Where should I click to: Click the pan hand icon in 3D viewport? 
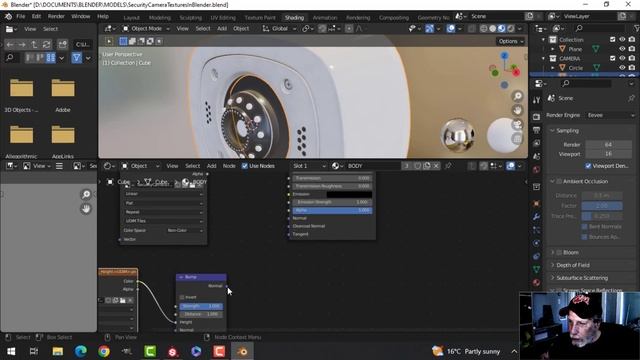518,110
